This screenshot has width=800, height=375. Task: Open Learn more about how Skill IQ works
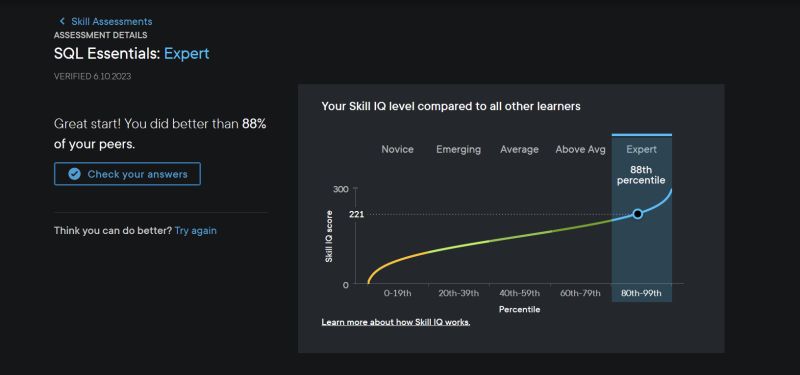click(396, 322)
